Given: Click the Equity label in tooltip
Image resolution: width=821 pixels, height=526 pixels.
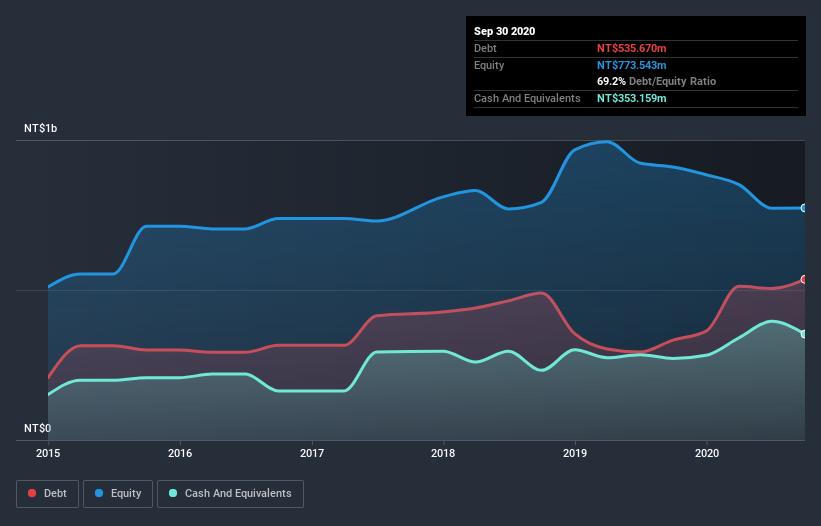Looking at the screenshot, I should coord(489,65).
